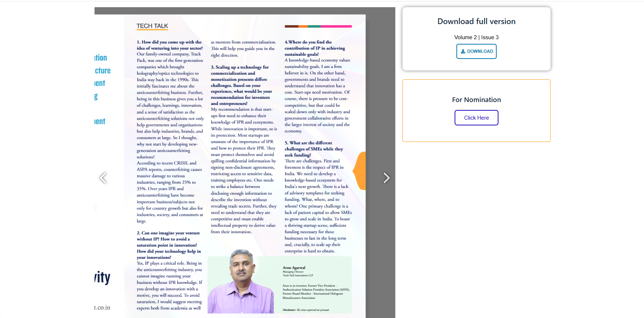Click the download arrow icon inside the DOWNLOAD button
Viewport: 644px width, 318px height.
[463, 51]
